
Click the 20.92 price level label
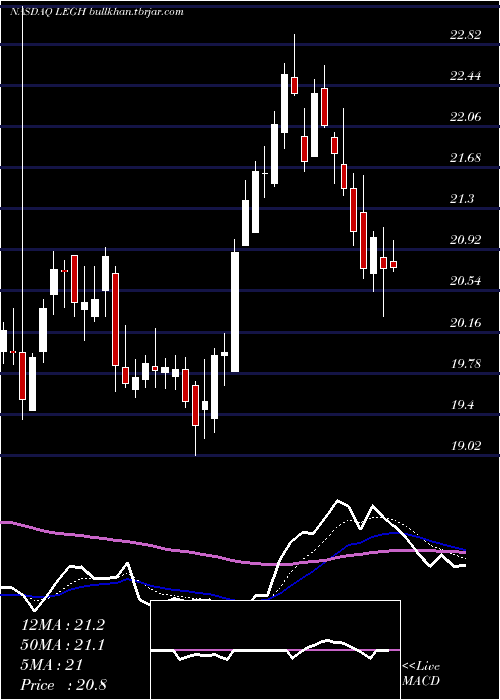point(466,240)
